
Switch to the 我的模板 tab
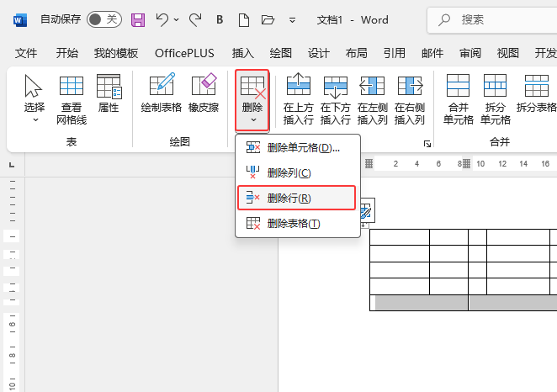click(116, 53)
